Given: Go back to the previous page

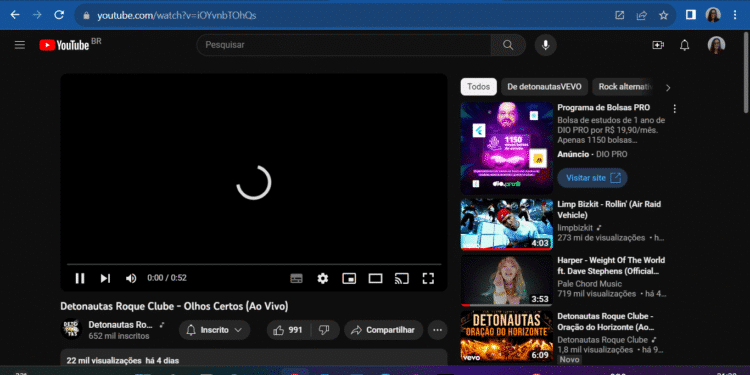Looking at the screenshot, I should pyautogui.click(x=15, y=15).
